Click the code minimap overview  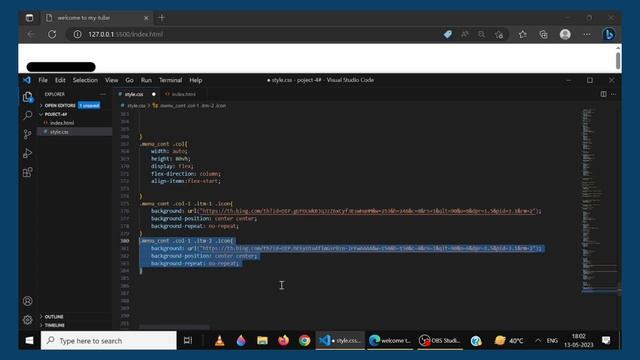(x=599, y=200)
